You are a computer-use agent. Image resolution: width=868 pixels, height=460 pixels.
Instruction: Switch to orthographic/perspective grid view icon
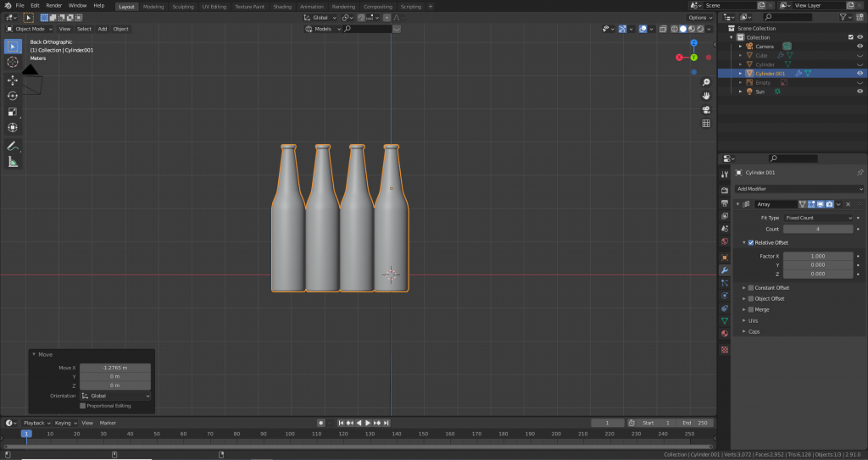coord(706,124)
